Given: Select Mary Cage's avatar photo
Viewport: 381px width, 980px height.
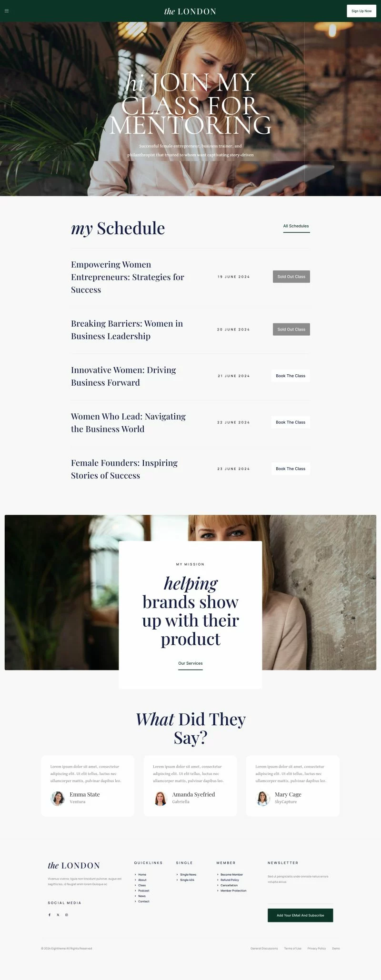Looking at the screenshot, I should click(x=263, y=798).
